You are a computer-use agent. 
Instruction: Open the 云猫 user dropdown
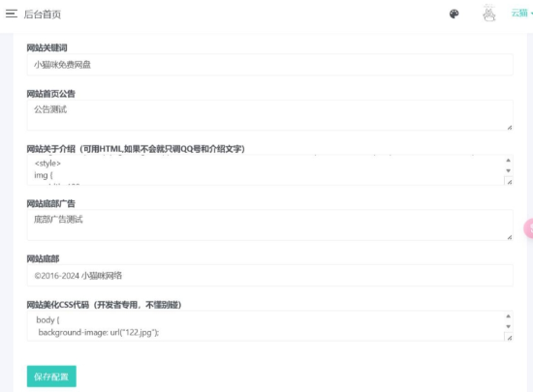pyautogui.click(x=521, y=14)
